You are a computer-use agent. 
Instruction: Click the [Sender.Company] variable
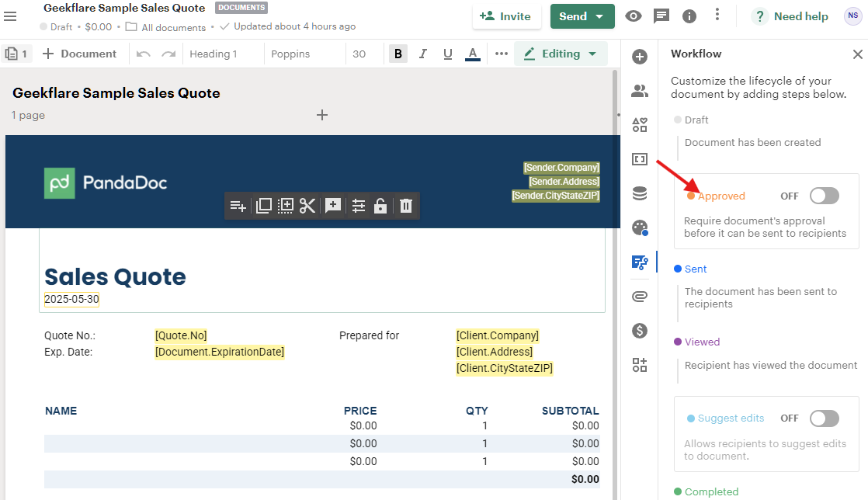[561, 167]
